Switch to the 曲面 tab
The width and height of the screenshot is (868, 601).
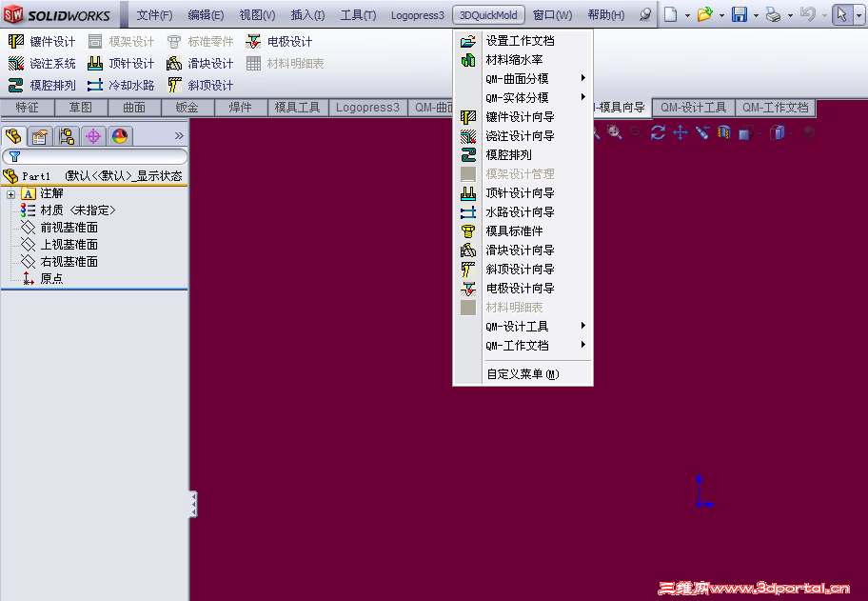134,108
